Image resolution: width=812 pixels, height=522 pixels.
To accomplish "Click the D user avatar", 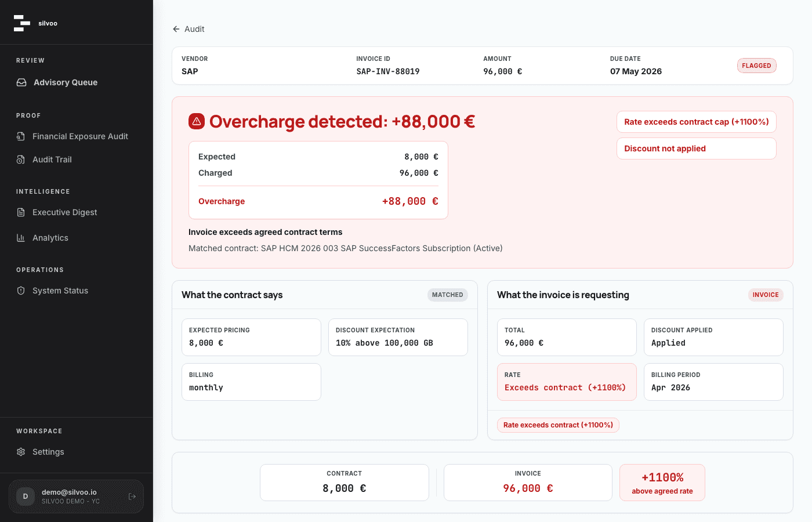I will point(26,496).
